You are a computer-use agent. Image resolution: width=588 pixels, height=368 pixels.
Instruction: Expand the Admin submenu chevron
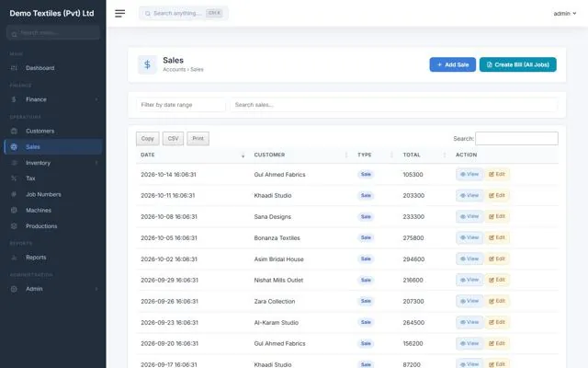[x=96, y=289]
